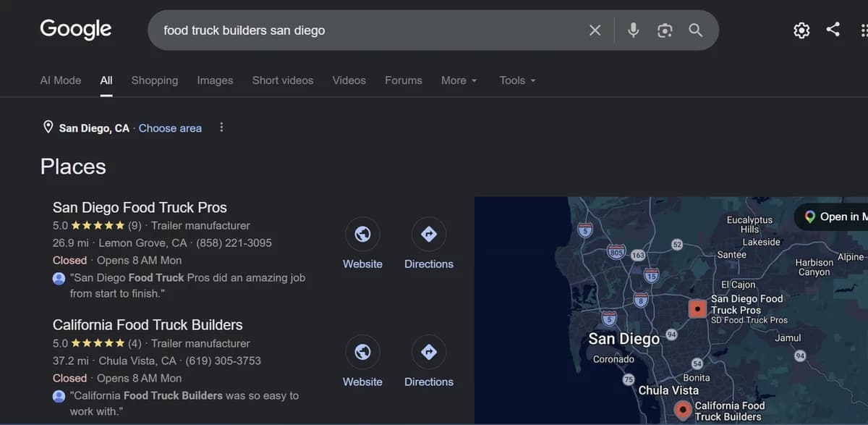The height and width of the screenshot is (425, 868).
Task: Click into the search query input field
Action: 369,30
